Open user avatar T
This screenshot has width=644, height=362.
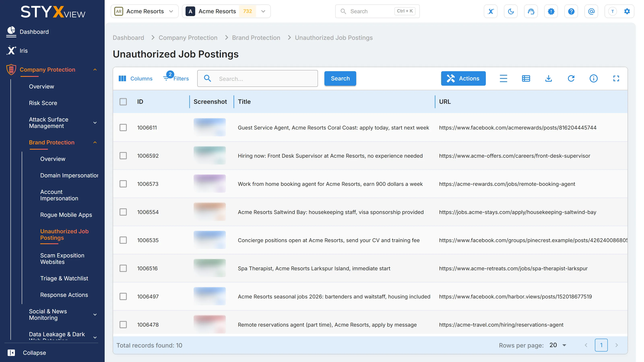tap(612, 11)
